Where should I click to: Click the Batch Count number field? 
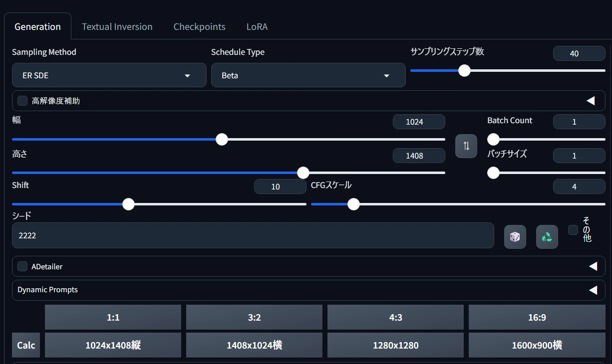tap(579, 122)
